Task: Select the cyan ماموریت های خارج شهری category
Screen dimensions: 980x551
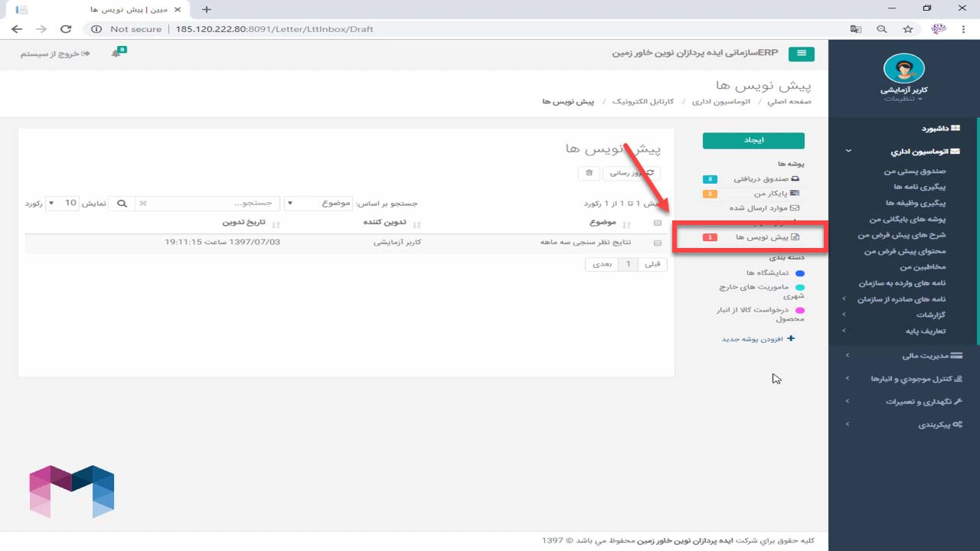Action: 761,291
